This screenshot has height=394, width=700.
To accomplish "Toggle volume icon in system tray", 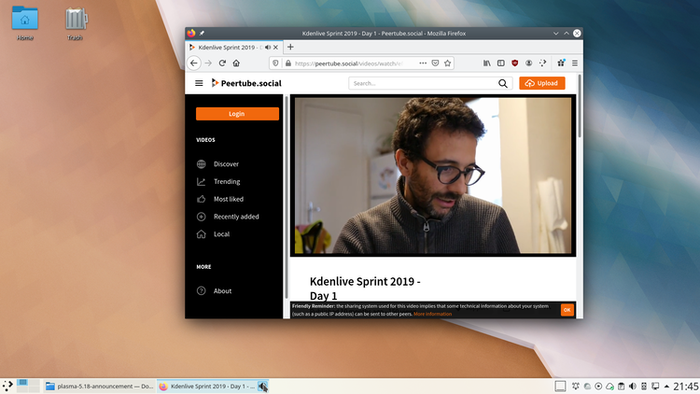I will coord(632,386).
